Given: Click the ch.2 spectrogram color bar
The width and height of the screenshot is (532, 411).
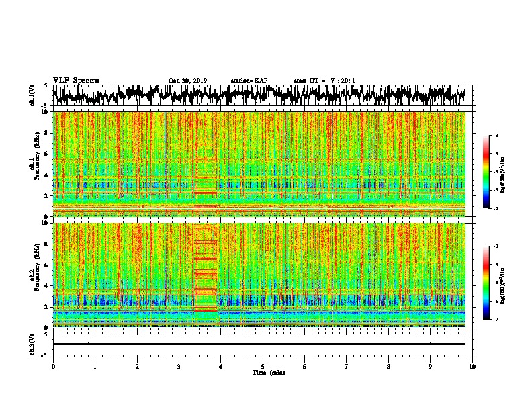Looking at the screenshot, I should click(486, 283).
